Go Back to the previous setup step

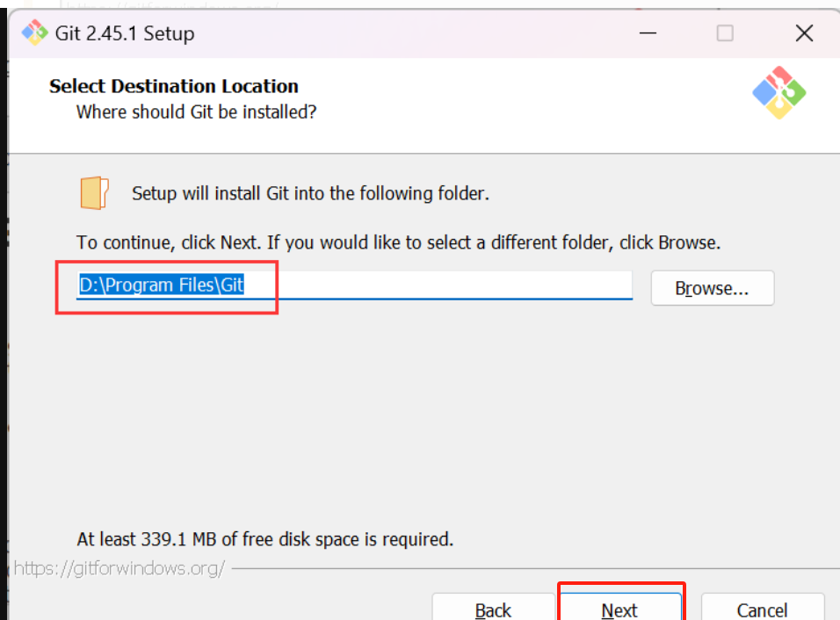point(493,609)
